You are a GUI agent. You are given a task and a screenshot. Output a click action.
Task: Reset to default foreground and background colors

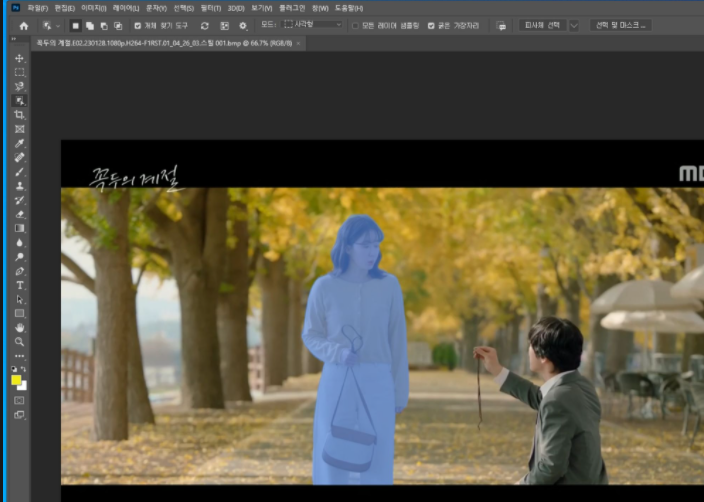(x=14, y=369)
